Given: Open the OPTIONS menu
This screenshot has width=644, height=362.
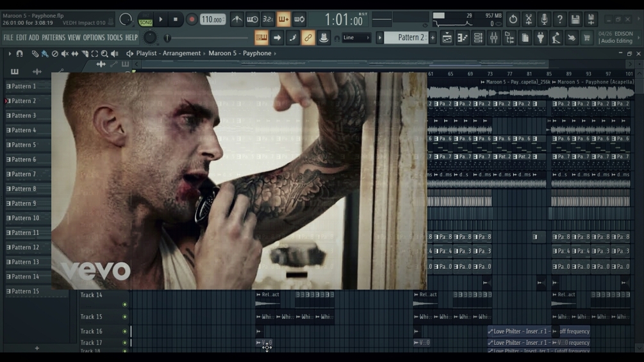Looking at the screenshot, I should pyautogui.click(x=94, y=38).
